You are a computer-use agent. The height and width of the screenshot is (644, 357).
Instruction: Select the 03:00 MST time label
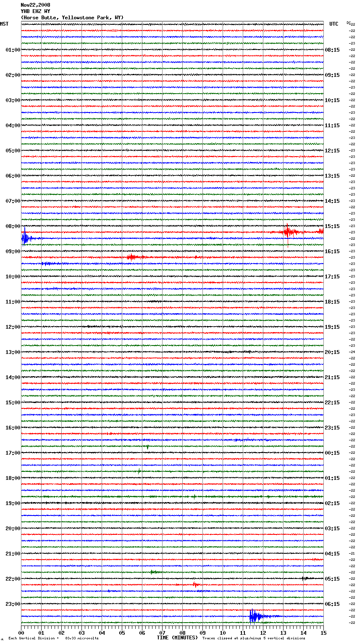pos(13,100)
